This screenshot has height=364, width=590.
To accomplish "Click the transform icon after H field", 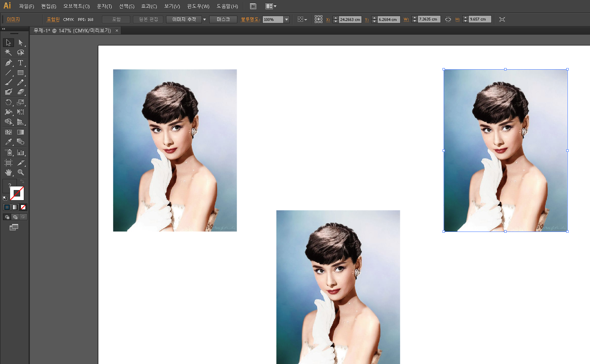I will [502, 19].
